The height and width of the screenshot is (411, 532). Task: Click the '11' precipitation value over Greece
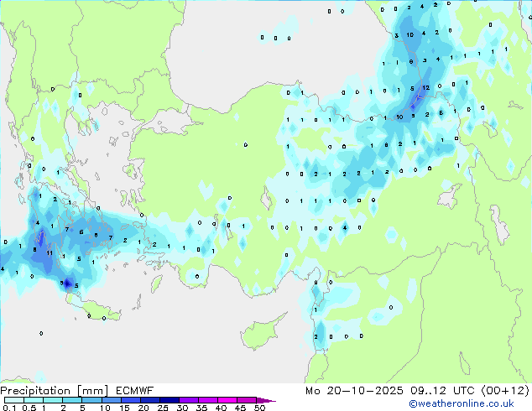[50, 253]
